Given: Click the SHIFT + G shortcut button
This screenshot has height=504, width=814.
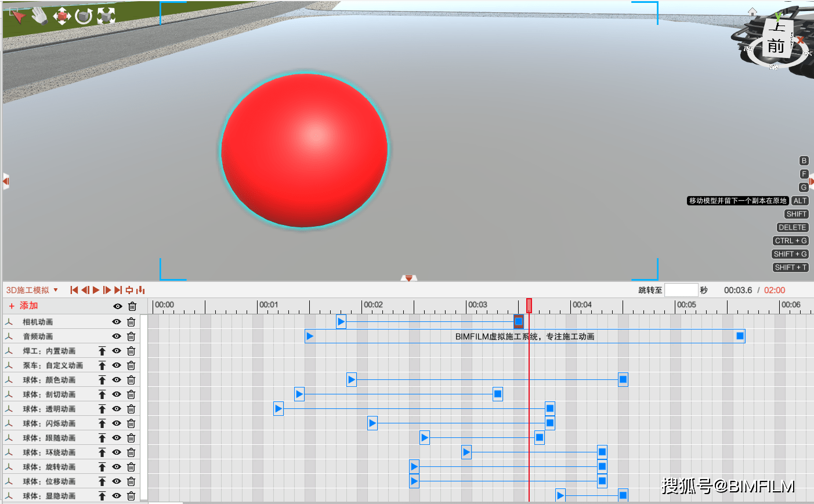Looking at the screenshot, I should coord(790,254).
